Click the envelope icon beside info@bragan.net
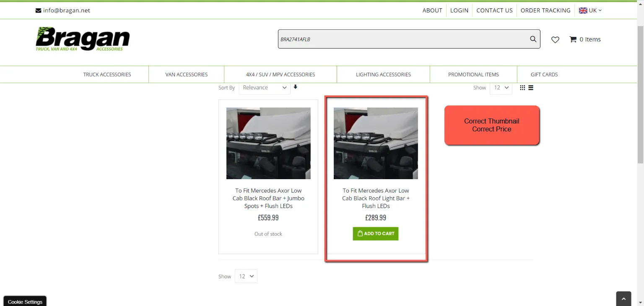Viewport: 644px width, 306px height. 38,10
